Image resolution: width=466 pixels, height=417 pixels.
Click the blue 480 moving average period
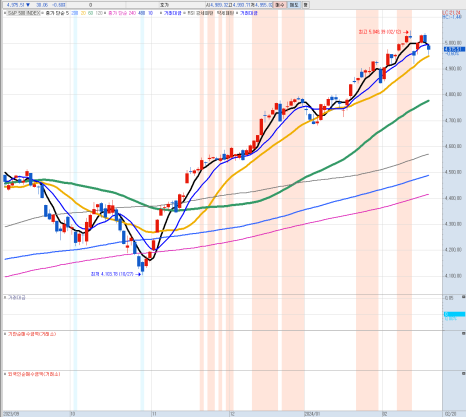141,13
